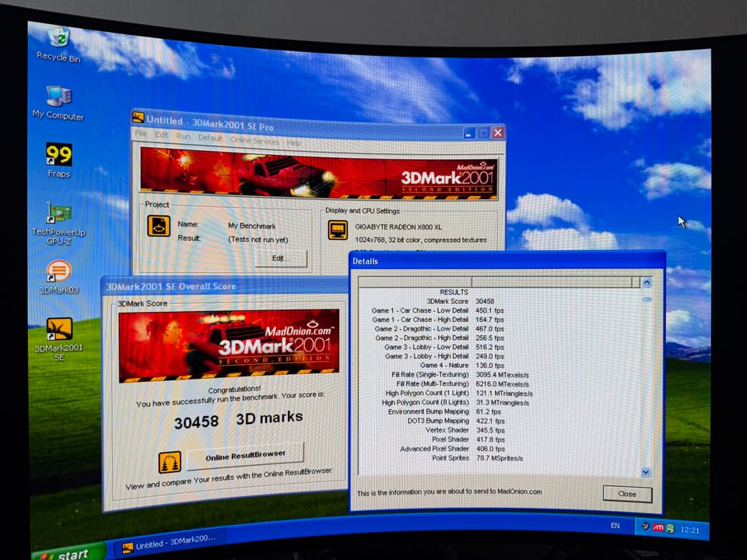Close the 3DMark2001 SE Pro window
747x560 pixels.
(498, 132)
